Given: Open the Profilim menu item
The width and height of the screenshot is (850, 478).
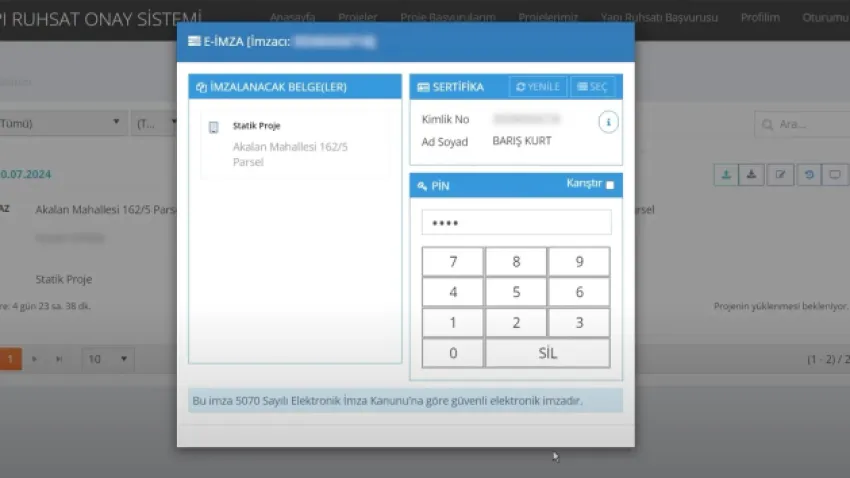Looking at the screenshot, I should [760, 18].
